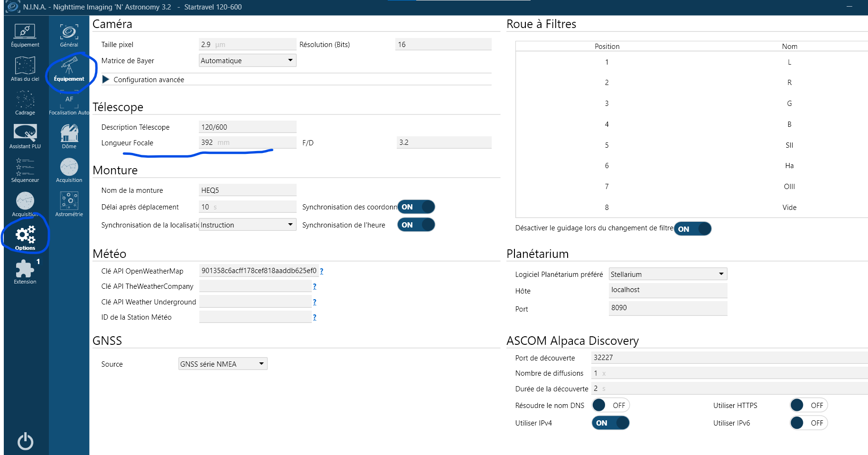The height and width of the screenshot is (455, 868).
Task: Open the GNSS Source dropdown
Action: 223,364
